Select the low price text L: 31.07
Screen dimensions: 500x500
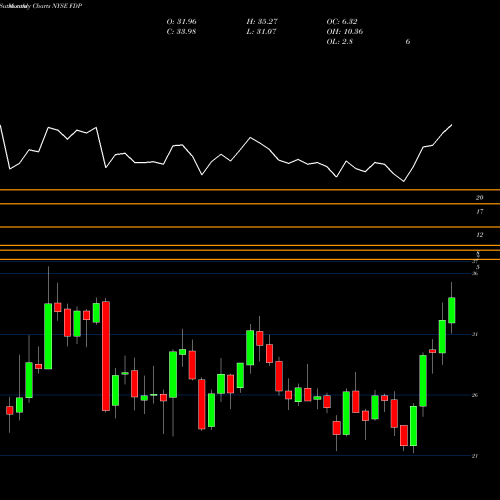(x=261, y=32)
